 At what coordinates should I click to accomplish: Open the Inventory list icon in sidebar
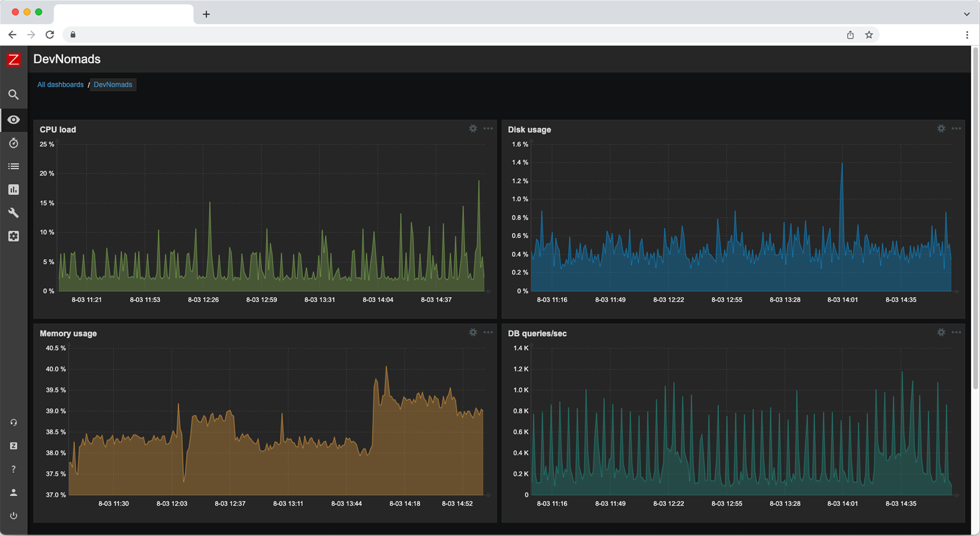[14, 166]
